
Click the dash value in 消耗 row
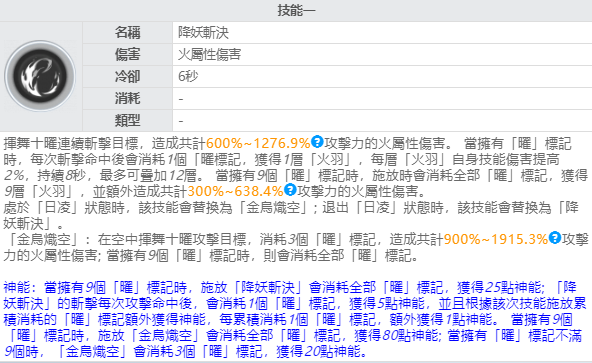click(x=181, y=99)
